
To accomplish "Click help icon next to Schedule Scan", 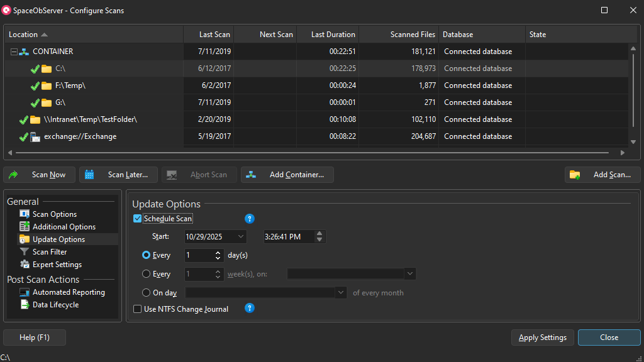I will tap(250, 219).
